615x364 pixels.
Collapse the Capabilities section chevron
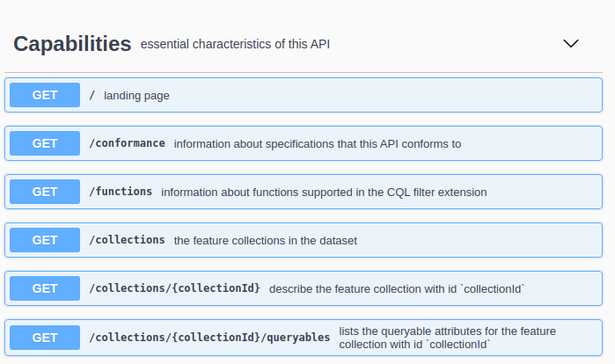coord(571,43)
